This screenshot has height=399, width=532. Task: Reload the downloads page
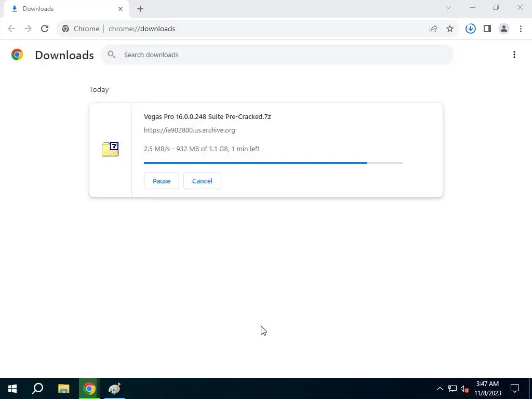(x=45, y=29)
